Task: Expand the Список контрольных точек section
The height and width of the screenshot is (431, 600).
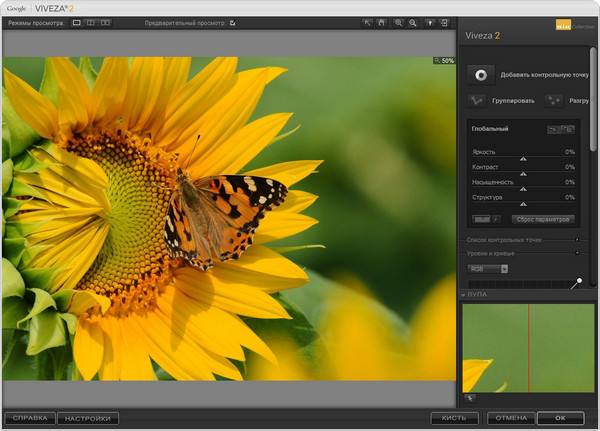Action: tap(576, 240)
